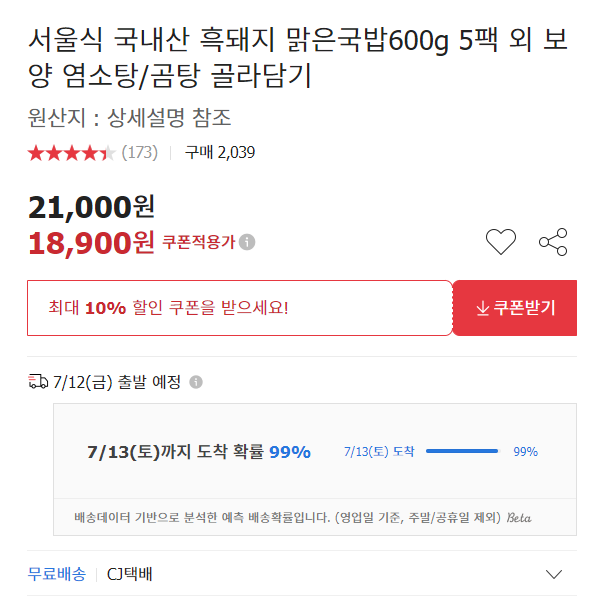This screenshot has height=600, width=600.
Task: Click the CJ택배 courier label
Action: coord(129,574)
